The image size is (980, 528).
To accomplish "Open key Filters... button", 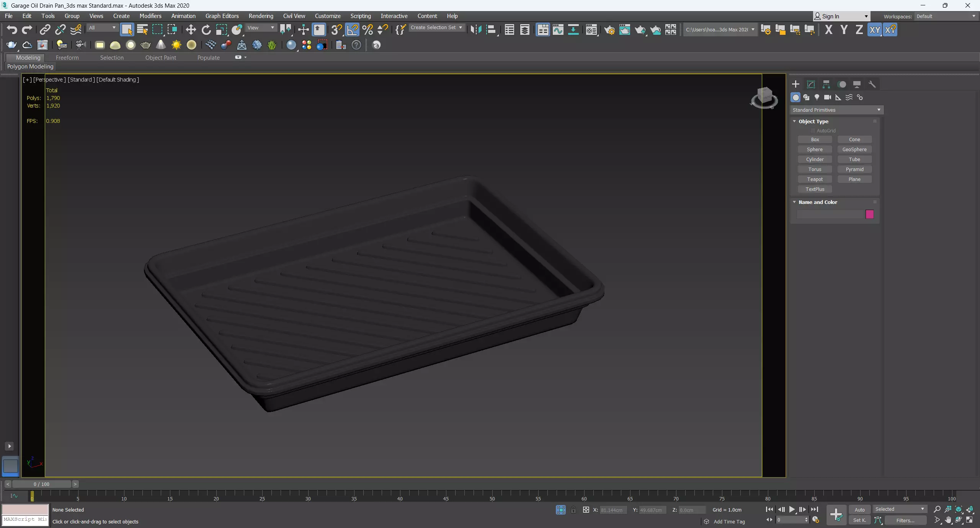I will (x=905, y=520).
